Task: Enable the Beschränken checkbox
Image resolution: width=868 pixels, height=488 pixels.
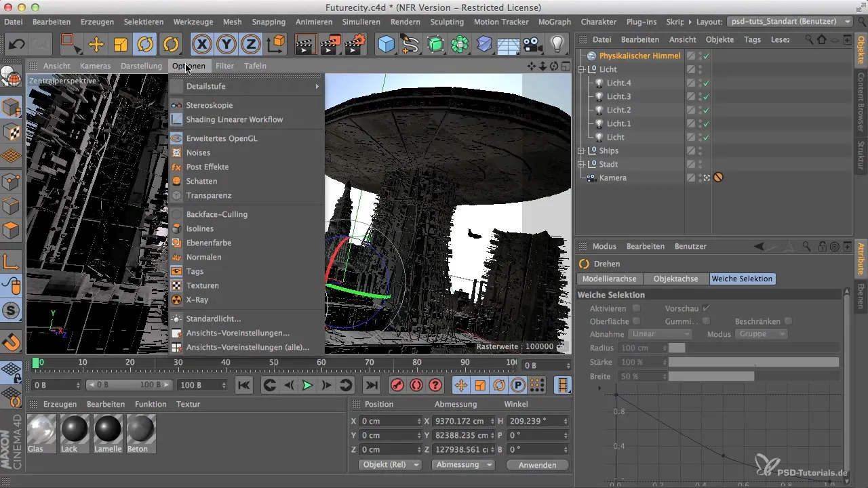Action: [x=789, y=321]
